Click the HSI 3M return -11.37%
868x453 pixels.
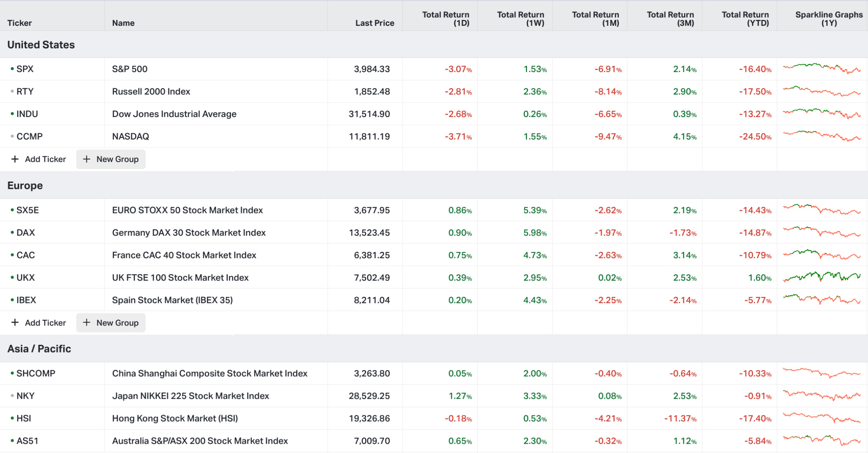tap(680, 418)
